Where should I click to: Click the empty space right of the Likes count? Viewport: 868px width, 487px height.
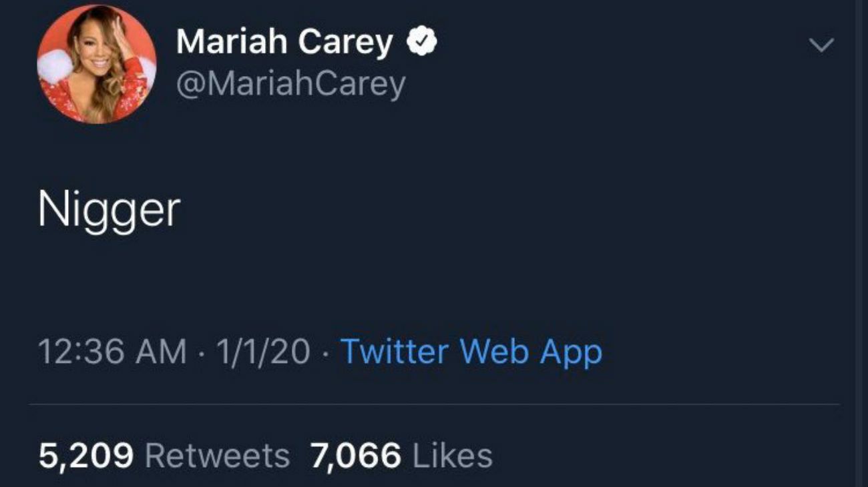668,456
